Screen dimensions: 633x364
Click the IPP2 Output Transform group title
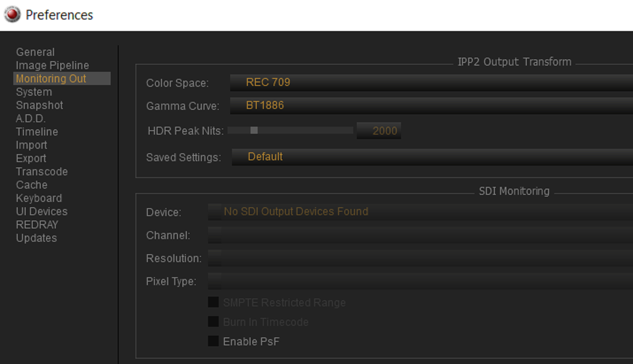pyautogui.click(x=514, y=62)
